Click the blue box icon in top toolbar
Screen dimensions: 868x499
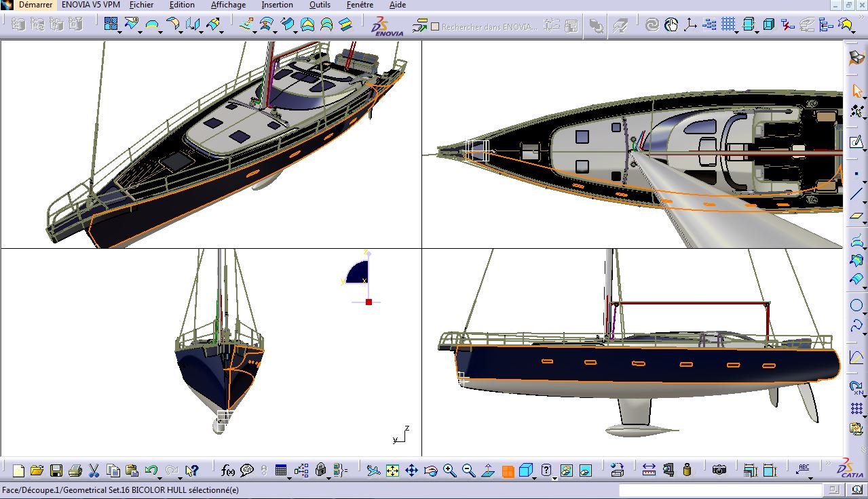tap(768, 26)
